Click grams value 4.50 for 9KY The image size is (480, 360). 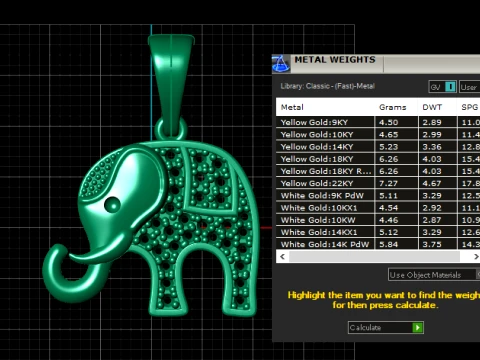pyautogui.click(x=388, y=122)
